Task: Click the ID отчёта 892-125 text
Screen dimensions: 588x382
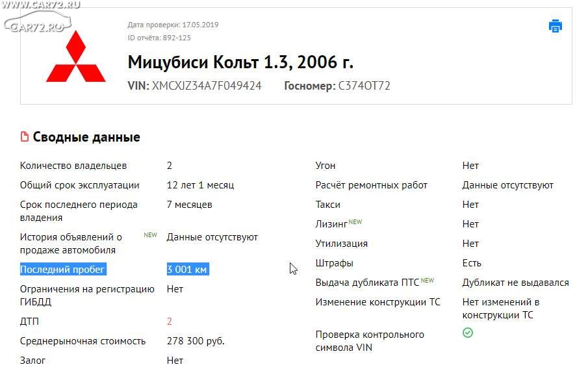Action: (x=159, y=38)
